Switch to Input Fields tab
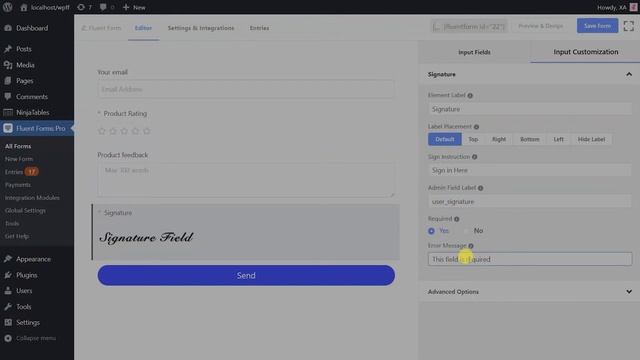The image size is (640, 360). pos(474,52)
